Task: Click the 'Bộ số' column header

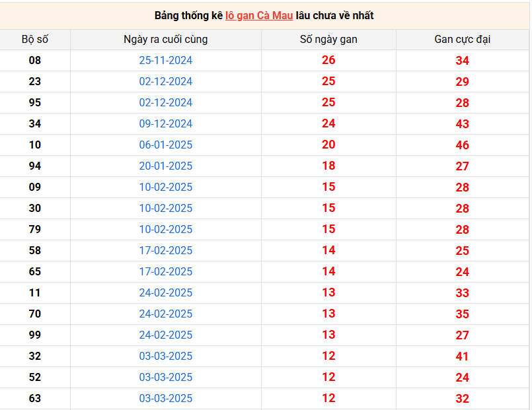Action: click(x=35, y=39)
